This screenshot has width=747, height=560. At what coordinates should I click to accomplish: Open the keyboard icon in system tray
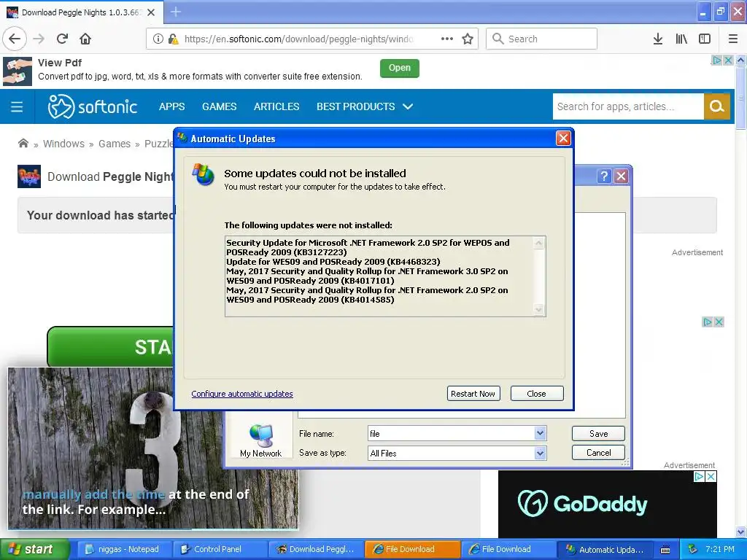point(665,550)
